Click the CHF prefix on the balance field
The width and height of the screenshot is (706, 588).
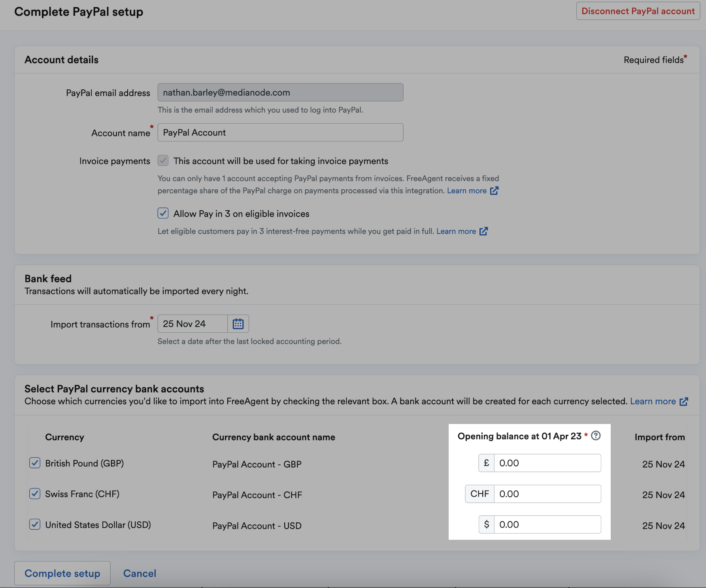pos(480,494)
